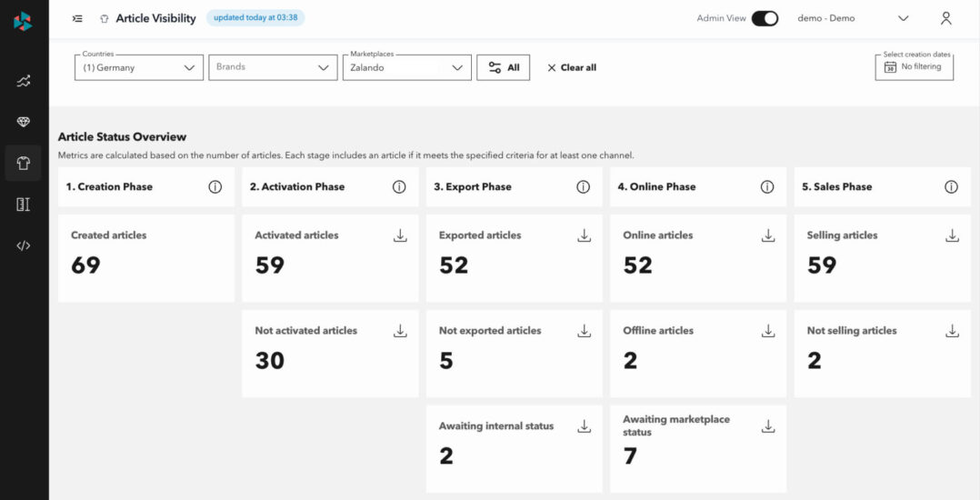980x500 pixels.
Task: Click Clear all filters
Action: click(x=572, y=67)
